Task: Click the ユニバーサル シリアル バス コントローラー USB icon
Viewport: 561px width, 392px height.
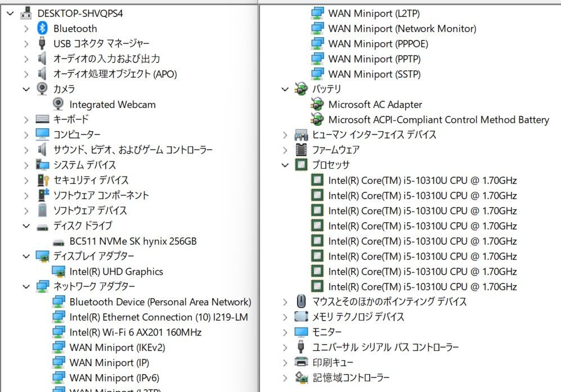Action: pyautogui.click(x=301, y=347)
